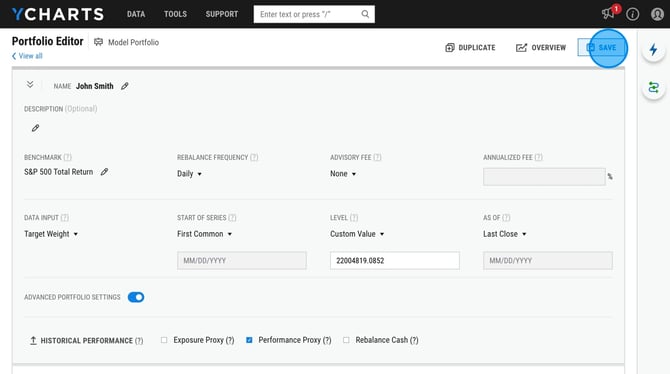This screenshot has width=670, height=374.
Task: Click Data Input help icon
Action: pyautogui.click(x=65, y=218)
